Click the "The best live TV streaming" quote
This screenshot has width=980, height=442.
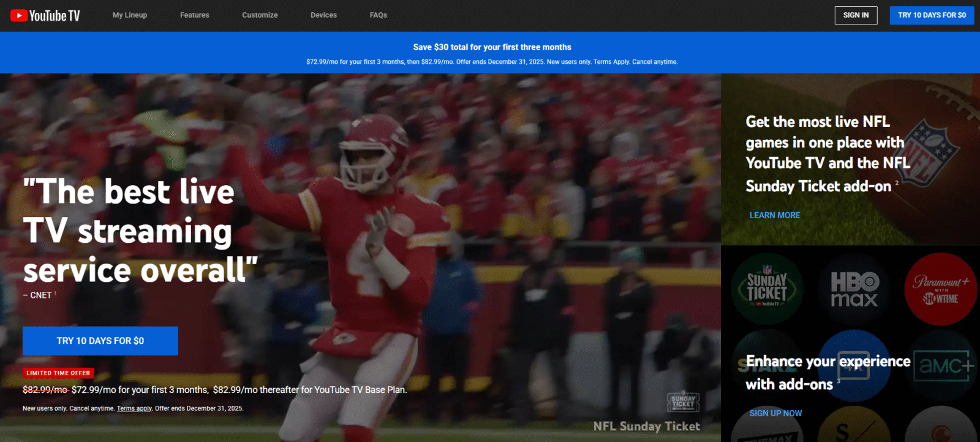click(x=140, y=231)
